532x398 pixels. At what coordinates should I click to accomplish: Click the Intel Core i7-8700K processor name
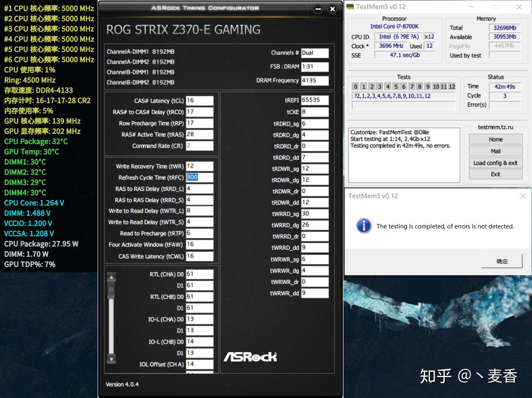pos(394,26)
